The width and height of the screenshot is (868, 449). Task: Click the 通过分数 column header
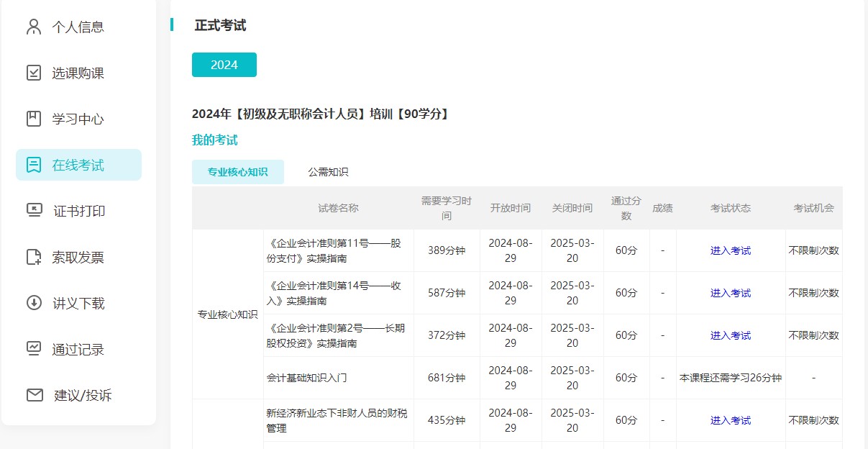(x=626, y=208)
